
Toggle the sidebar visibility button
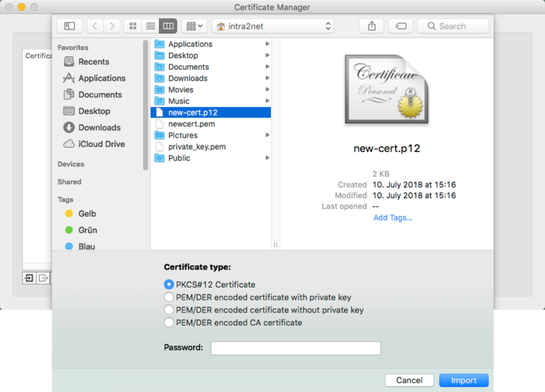tap(70, 26)
